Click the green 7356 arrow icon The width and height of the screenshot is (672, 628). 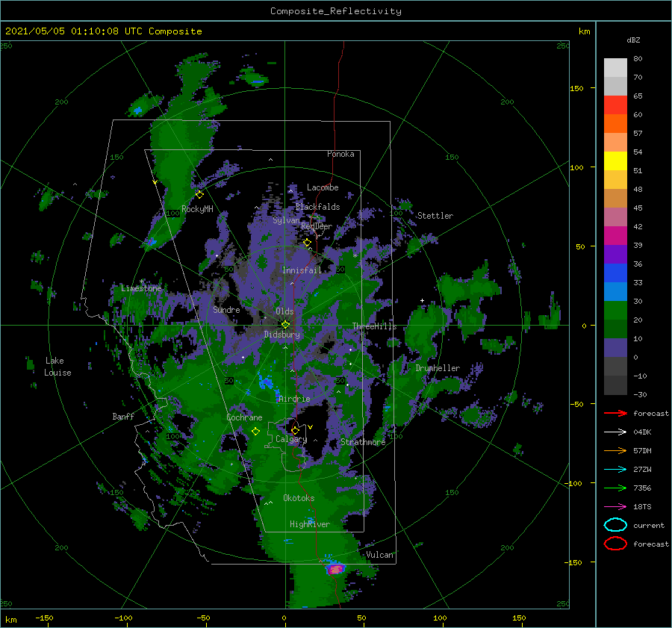click(x=615, y=488)
